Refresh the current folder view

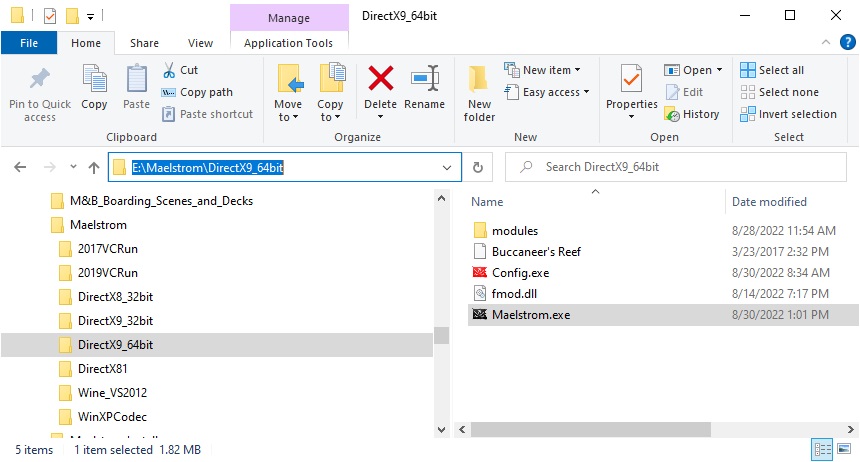click(x=478, y=168)
